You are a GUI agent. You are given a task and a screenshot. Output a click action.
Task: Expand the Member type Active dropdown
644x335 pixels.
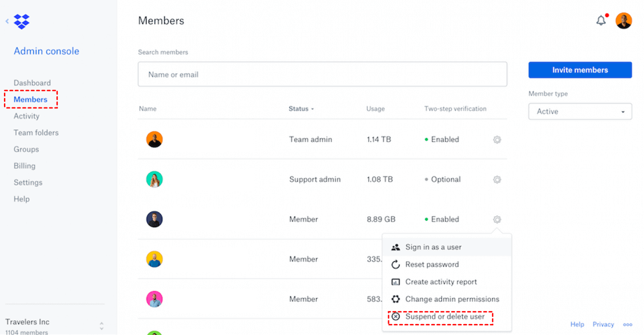point(580,111)
